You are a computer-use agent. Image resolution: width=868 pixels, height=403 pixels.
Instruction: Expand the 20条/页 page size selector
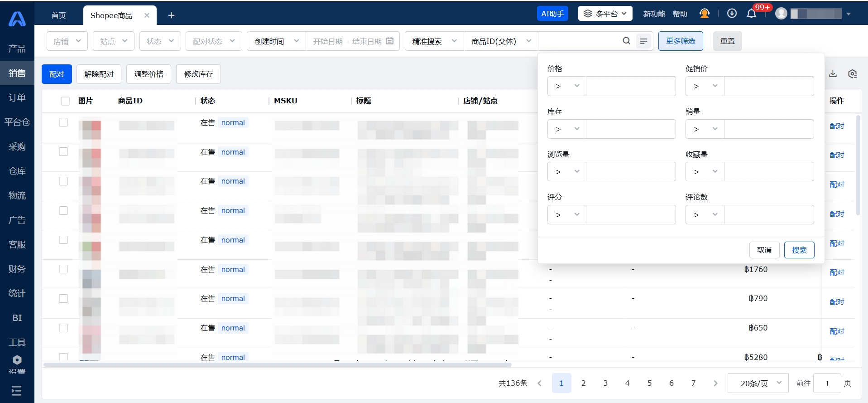click(x=758, y=383)
